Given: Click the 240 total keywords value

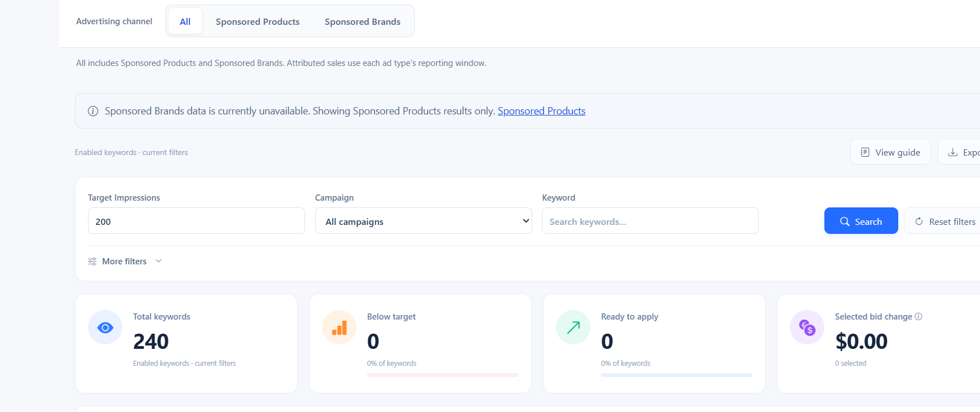Looking at the screenshot, I should tap(151, 342).
